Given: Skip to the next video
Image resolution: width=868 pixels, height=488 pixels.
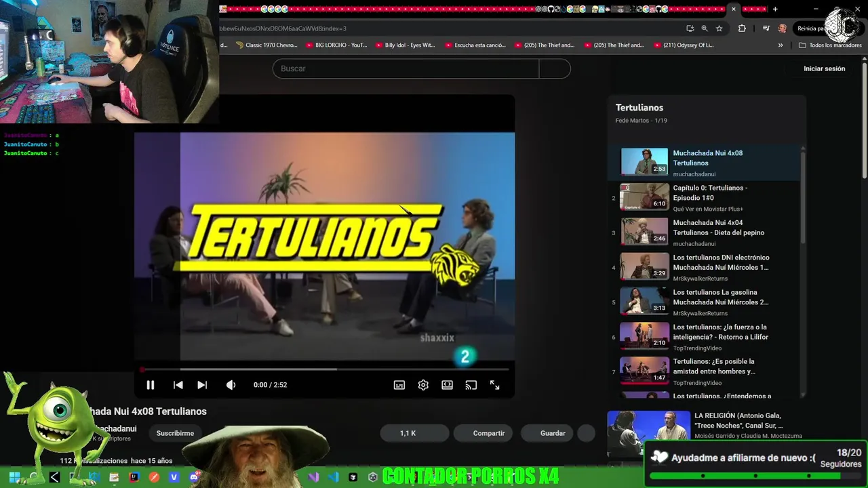Looking at the screenshot, I should (x=202, y=385).
